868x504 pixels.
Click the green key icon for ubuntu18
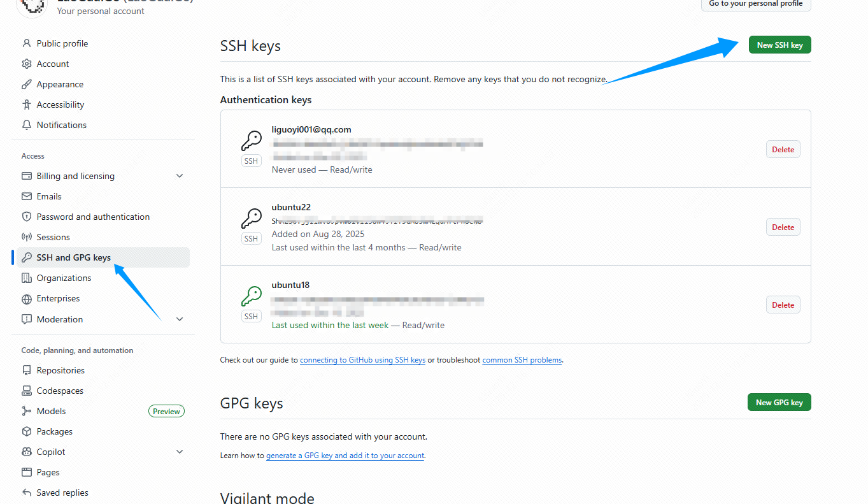click(251, 296)
